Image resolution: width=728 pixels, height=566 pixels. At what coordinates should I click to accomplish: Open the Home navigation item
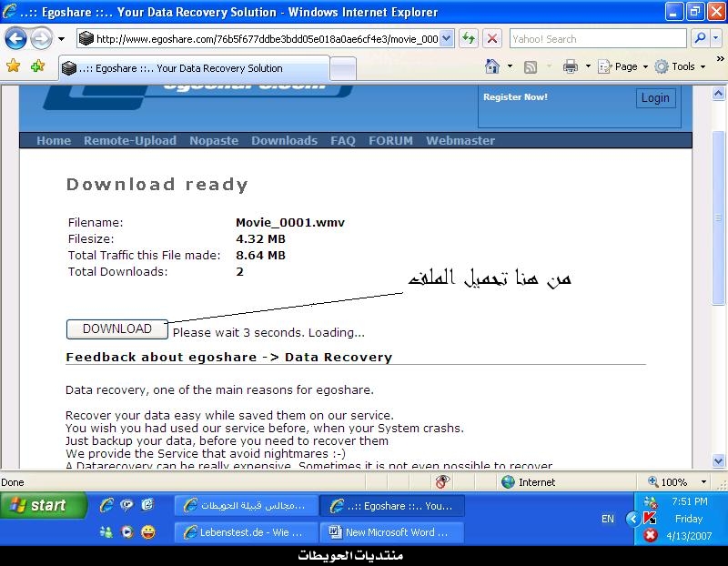(54, 140)
